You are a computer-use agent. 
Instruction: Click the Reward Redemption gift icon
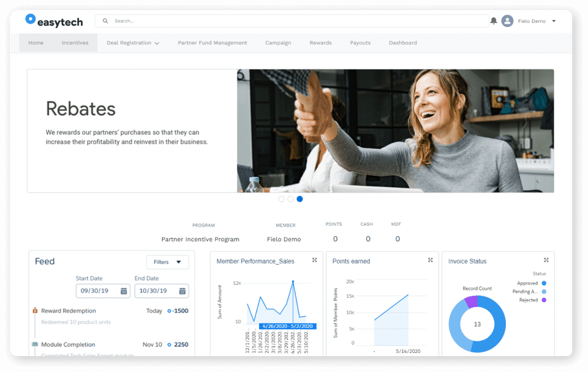point(35,311)
